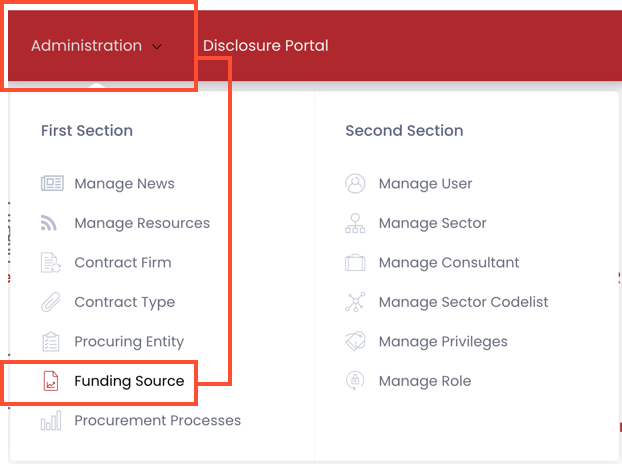Click the Procuring Entity clipboard icon
This screenshot has height=464, width=622.
51,342
